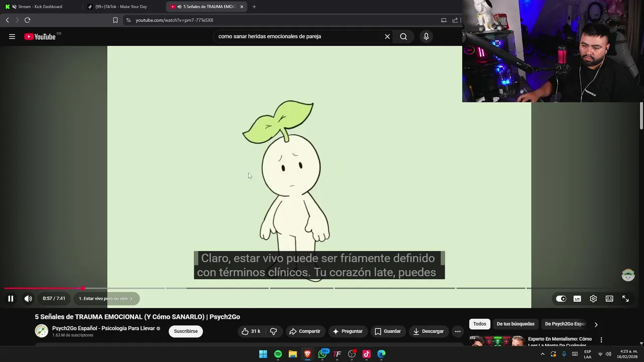Open Microsoft Edge from the taskbar
This screenshot has width=644, height=362.
[381, 354]
